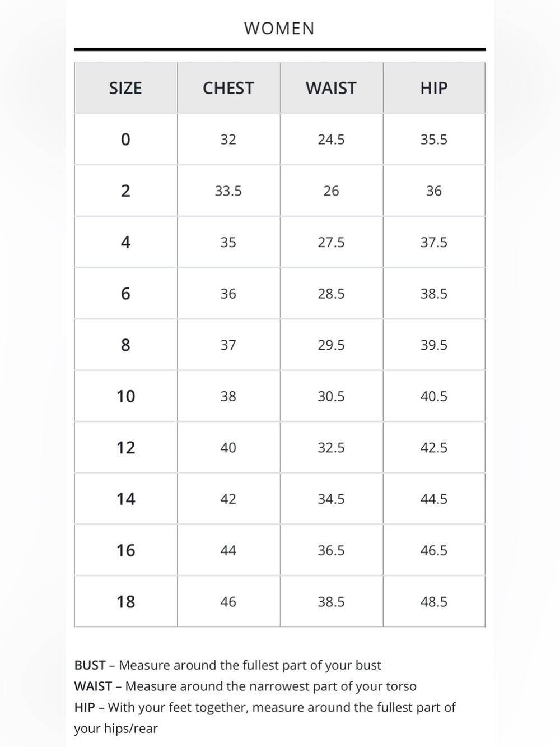Image resolution: width=560 pixels, height=747 pixels.
Task: Click the 32.5 waist measurement cell
Action: point(331,447)
